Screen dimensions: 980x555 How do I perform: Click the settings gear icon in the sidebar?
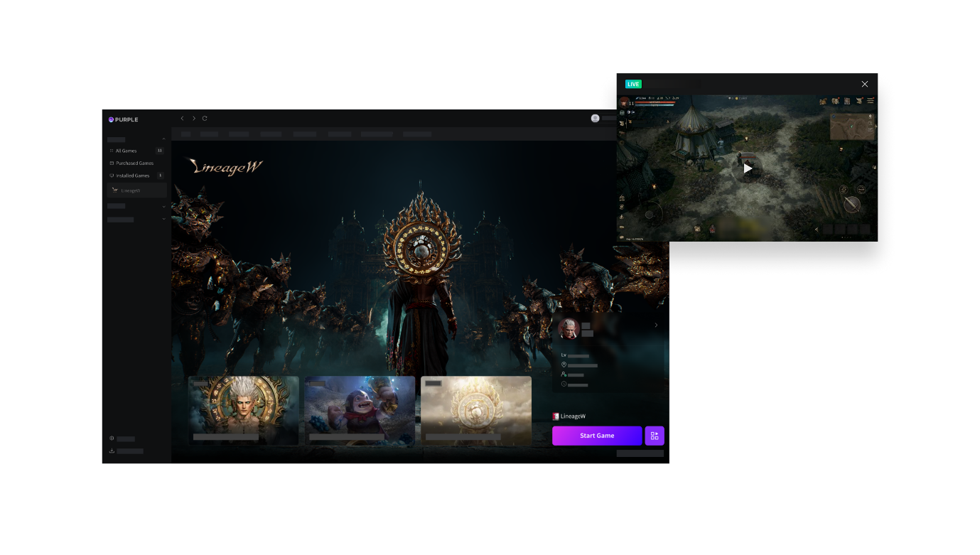tap(112, 438)
